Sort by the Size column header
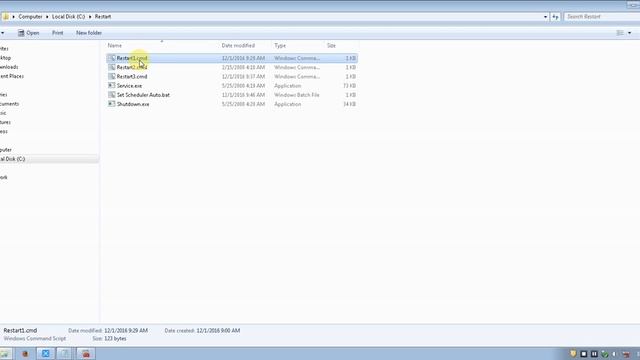 331,45
